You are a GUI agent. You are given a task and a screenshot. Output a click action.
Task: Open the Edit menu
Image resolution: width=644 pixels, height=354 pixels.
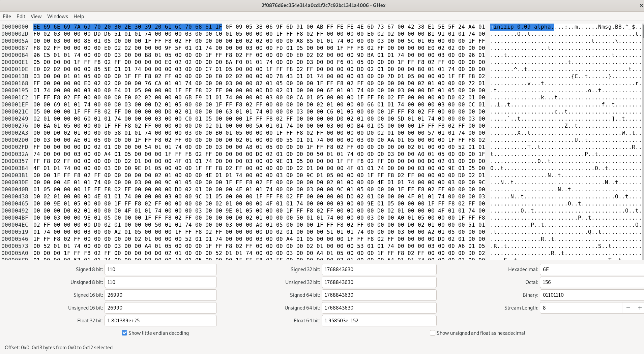21,16
